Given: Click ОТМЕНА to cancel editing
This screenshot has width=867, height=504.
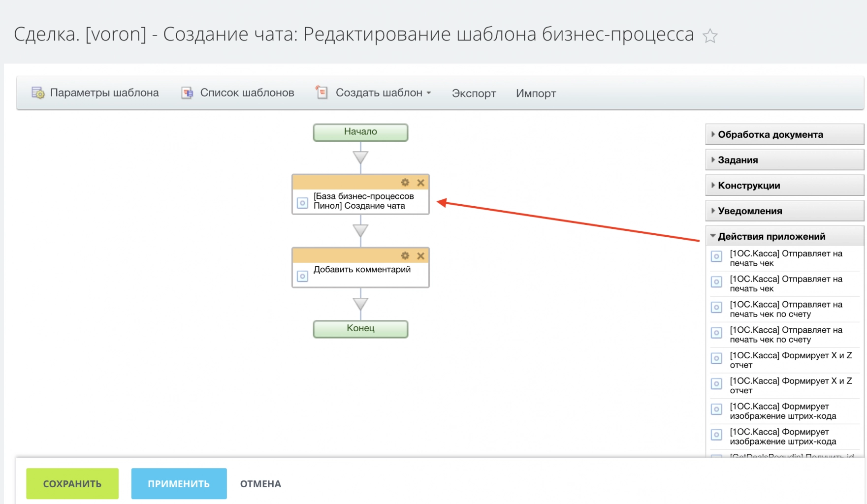Looking at the screenshot, I should coord(260,483).
